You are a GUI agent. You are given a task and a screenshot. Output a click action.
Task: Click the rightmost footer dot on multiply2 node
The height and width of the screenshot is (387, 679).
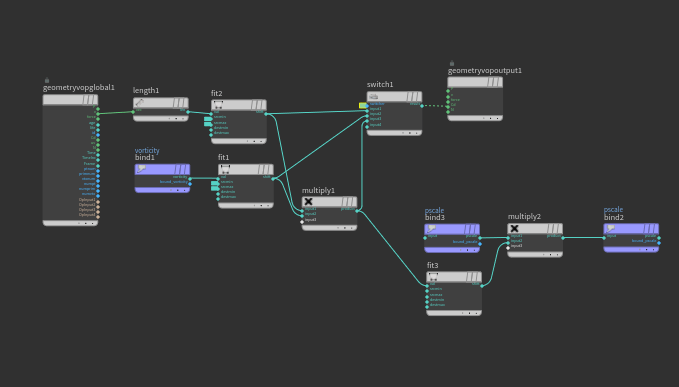click(x=557, y=255)
